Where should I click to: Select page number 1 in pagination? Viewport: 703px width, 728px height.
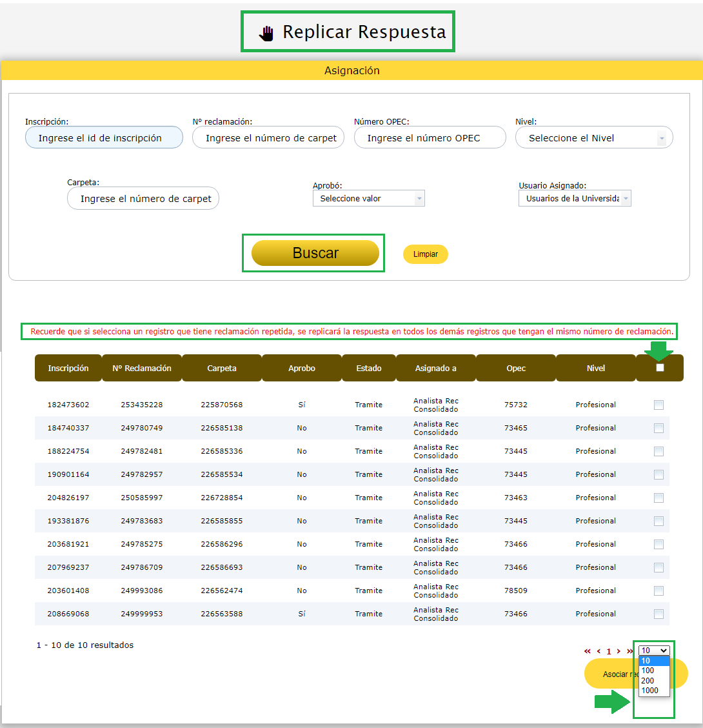[608, 652]
